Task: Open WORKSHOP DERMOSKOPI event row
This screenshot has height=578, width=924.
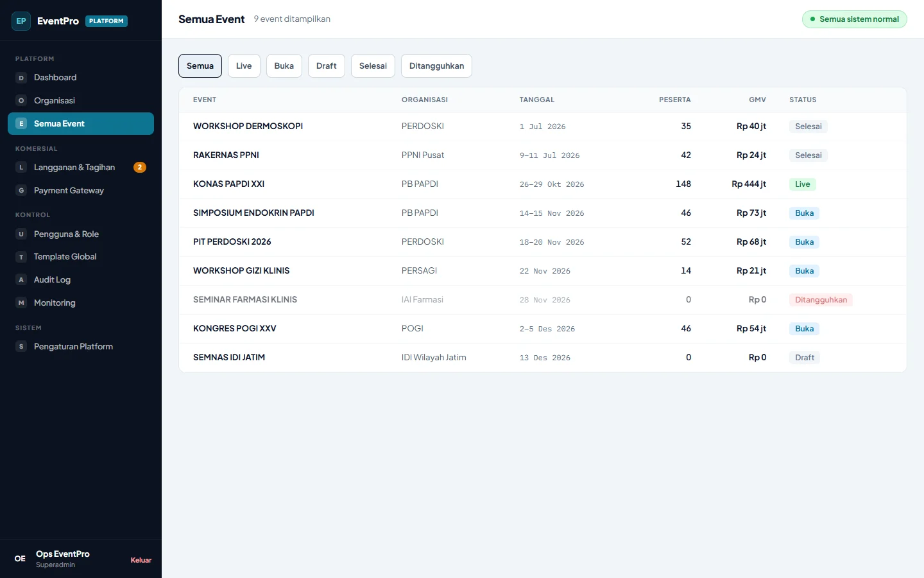Action: [x=543, y=127]
